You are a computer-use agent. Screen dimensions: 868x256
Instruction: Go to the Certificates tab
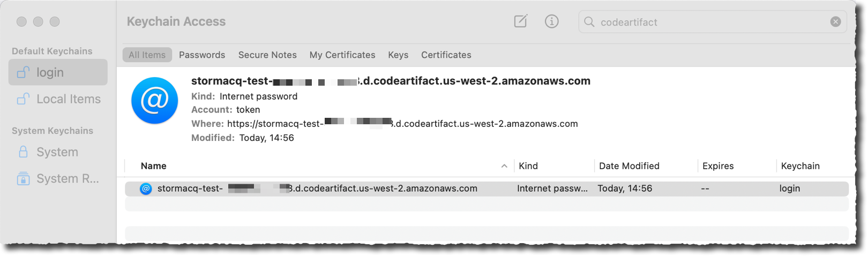[446, 55]
